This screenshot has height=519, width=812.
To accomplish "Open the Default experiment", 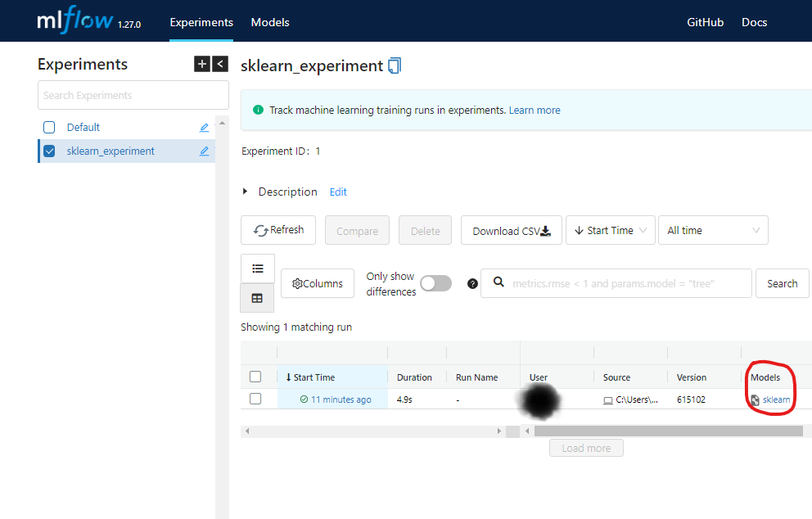I will click(x=83, y=128).
